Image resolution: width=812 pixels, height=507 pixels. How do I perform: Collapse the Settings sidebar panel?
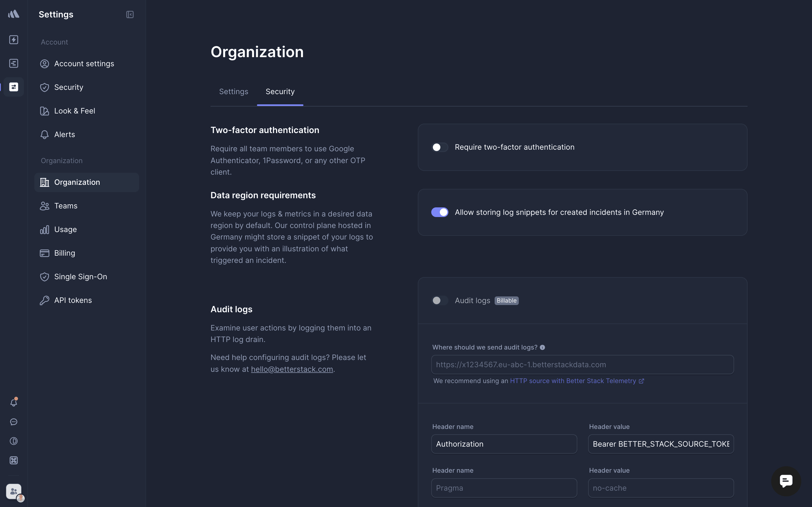pyautogui.click(x=130, y=14)
